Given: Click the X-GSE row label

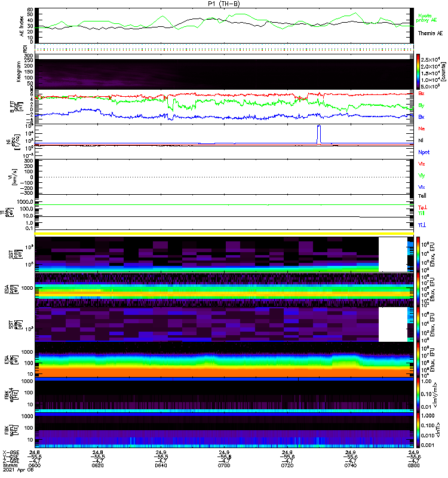Looking at the screenshot, I should (11, 453).
